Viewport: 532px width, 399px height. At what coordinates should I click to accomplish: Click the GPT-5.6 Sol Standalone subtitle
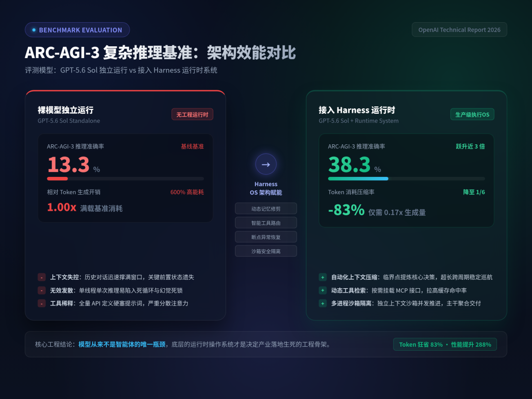[x=69, y=121]
